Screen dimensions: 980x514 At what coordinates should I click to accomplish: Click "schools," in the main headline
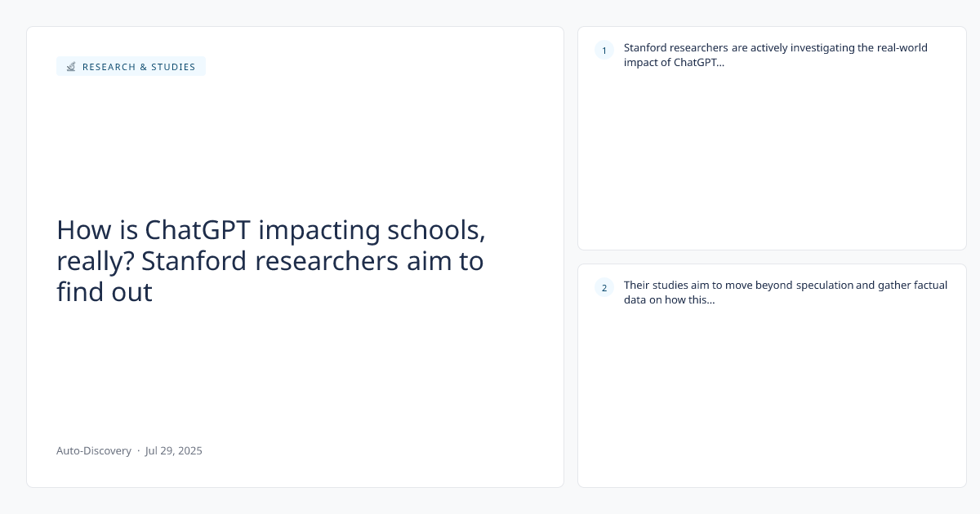[x=435, y=230]
